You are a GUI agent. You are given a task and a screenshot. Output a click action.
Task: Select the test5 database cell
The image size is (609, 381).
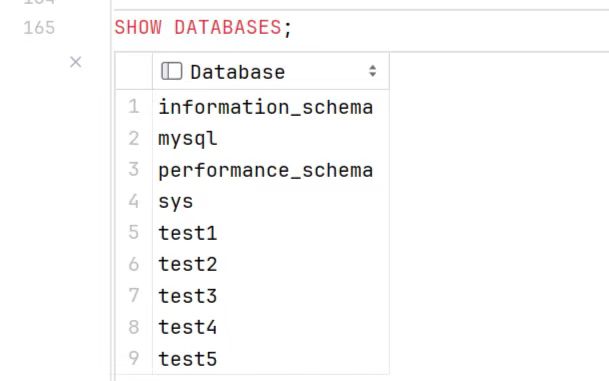(x=271, y=358)
